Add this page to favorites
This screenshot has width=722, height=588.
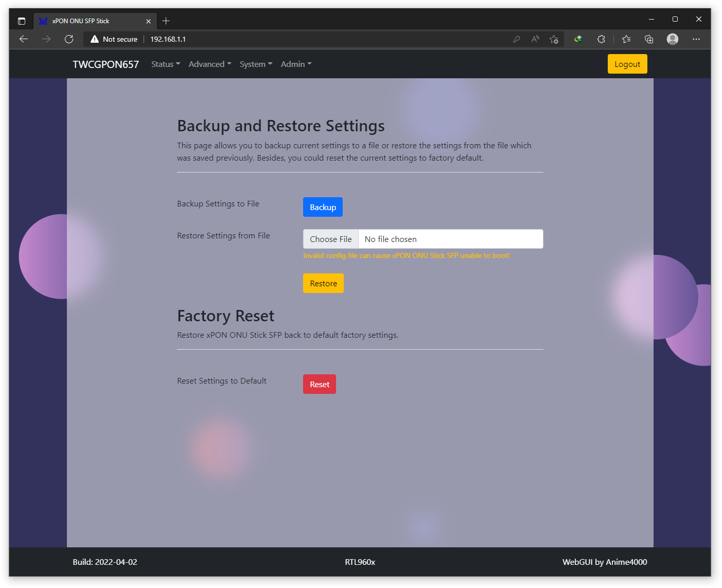pyautogui.click(x=554, y=39)
